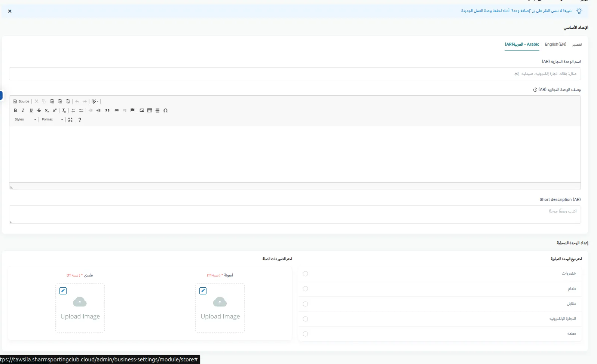Image resolution: width=597 pixels, height=364 pixels.
Task: Select the طعام module type radio
Action: [306, 289]
